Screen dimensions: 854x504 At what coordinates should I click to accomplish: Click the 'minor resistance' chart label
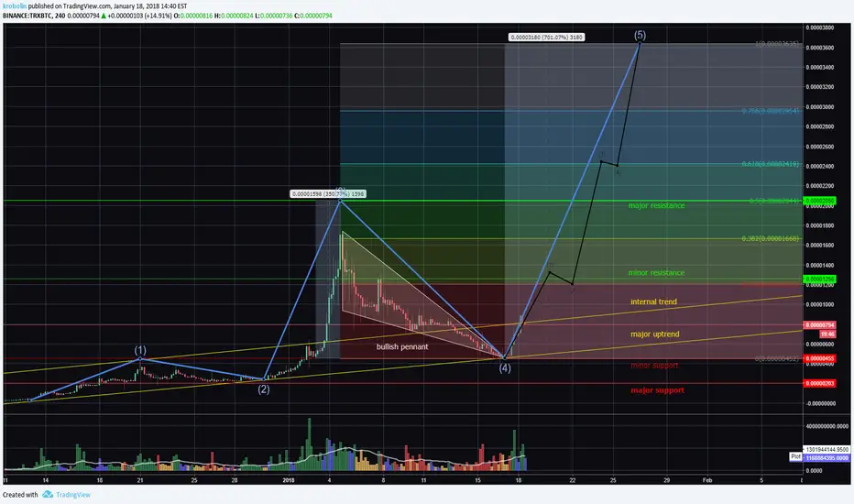(x=656, y=272)
